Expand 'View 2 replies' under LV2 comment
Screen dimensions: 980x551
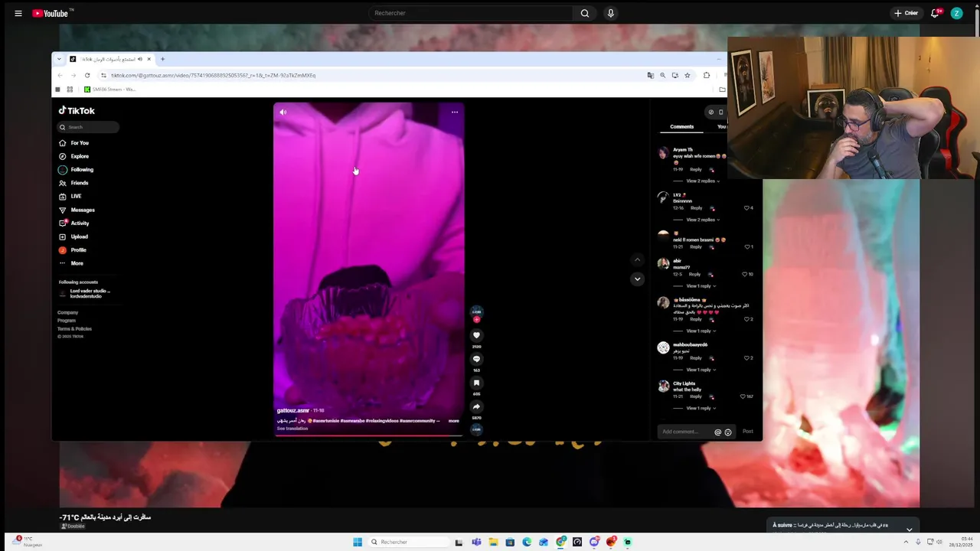pos(702,220)
